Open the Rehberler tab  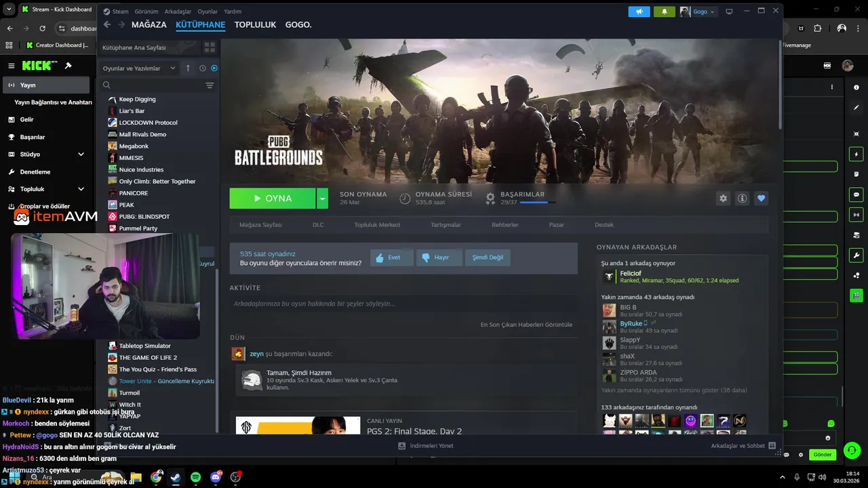505,224
